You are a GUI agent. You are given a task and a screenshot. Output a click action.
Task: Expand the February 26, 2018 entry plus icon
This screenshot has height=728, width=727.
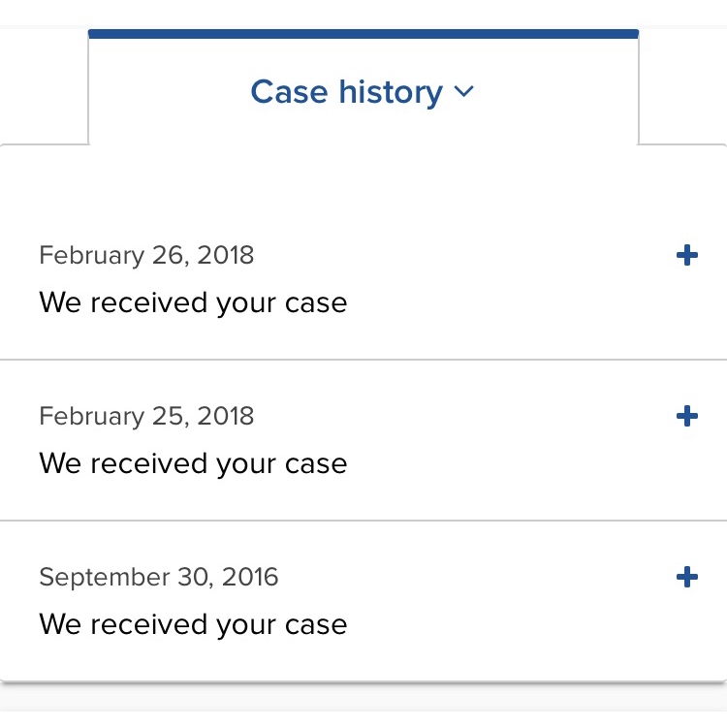point(686,256)
